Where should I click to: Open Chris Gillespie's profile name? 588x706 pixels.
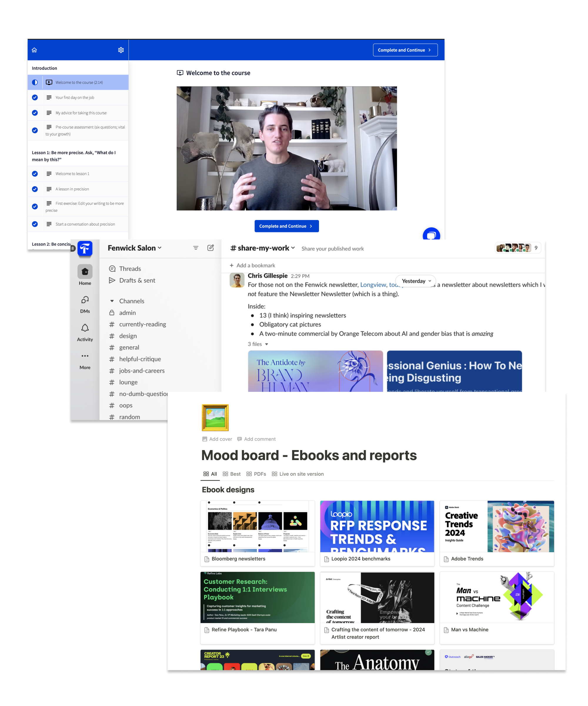(268, 276)
